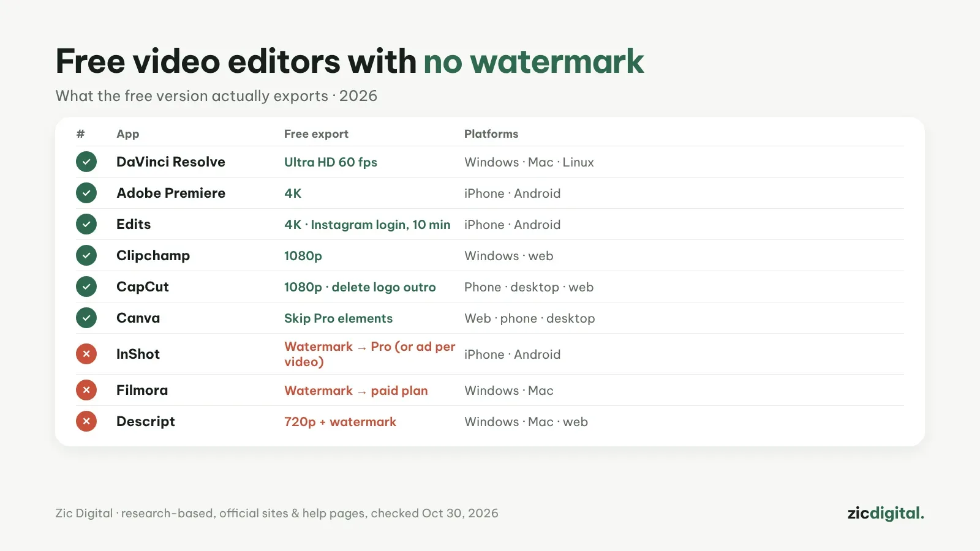Click the red X icon beside Descript
Screen dimensions: 980x551
[x=86, y=421]
